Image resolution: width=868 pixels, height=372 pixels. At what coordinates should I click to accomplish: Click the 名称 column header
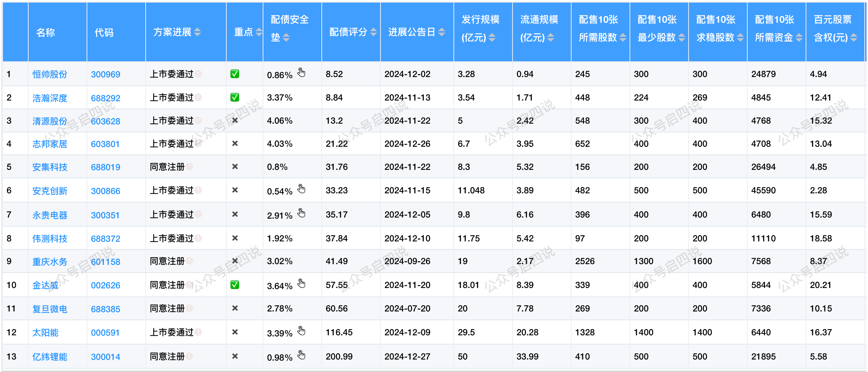click(x=45, y=33)
